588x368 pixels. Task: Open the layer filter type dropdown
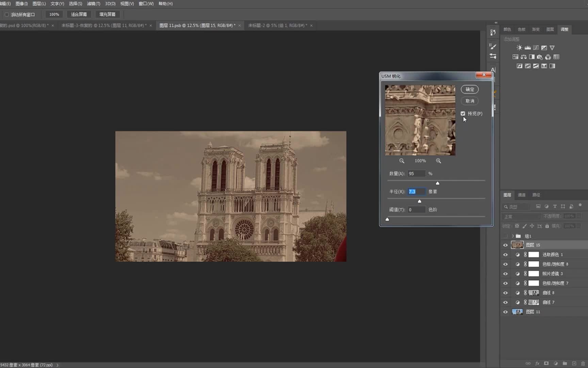[516, 206]
